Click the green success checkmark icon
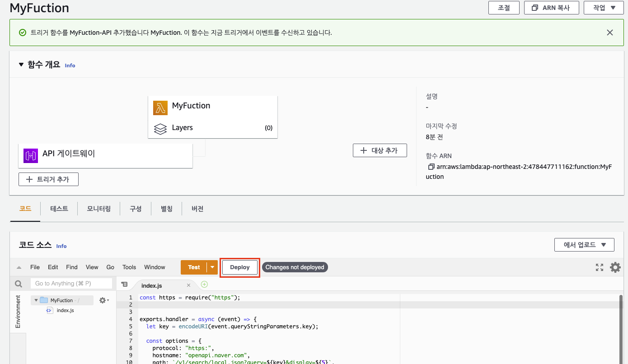The height and width of the screenshot is (364, 628). point(23,33)
